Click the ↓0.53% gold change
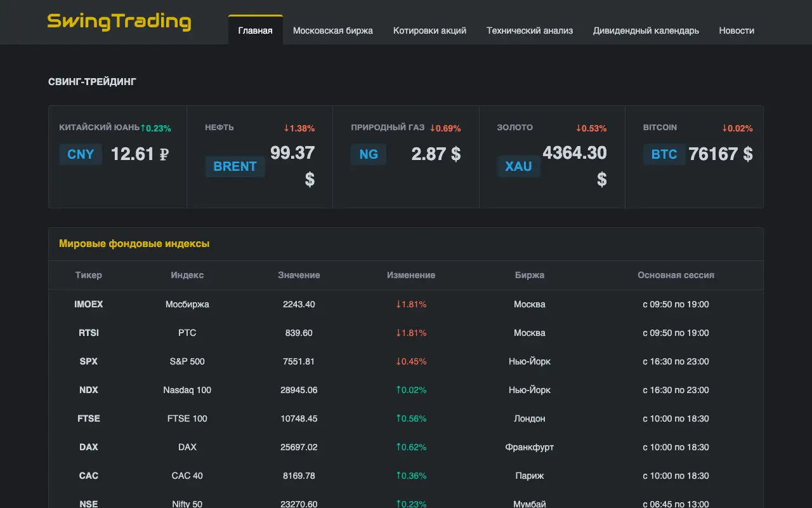The image size is (812, 508). (591, 128)
